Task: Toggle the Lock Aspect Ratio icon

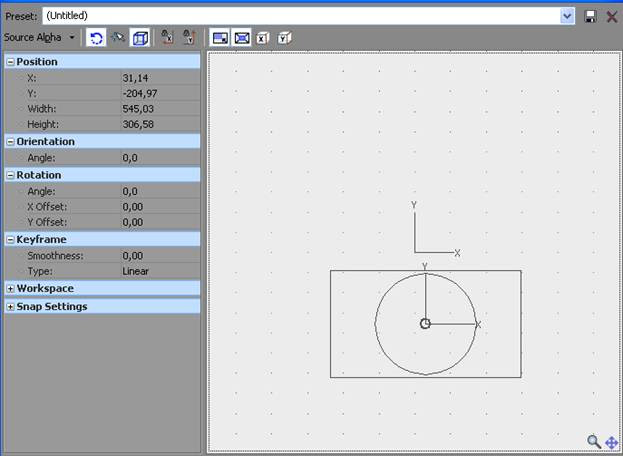Action: click(x=220, y=38)
